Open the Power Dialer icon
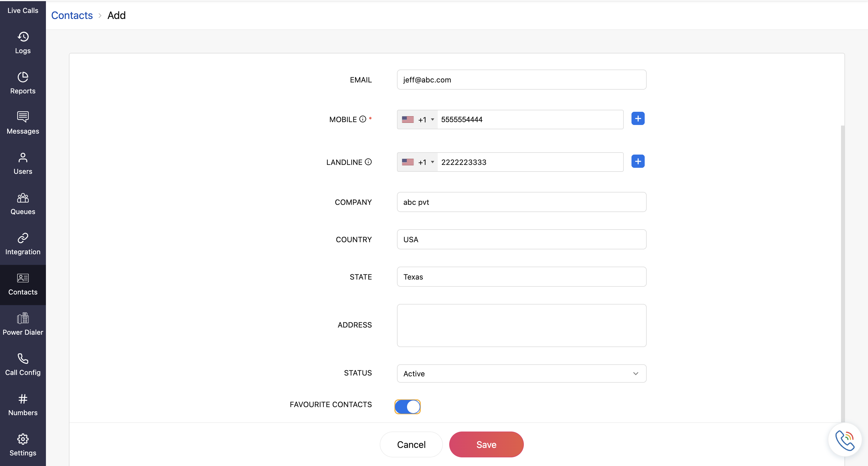868x466 pixels. click(x=23, y=318)
